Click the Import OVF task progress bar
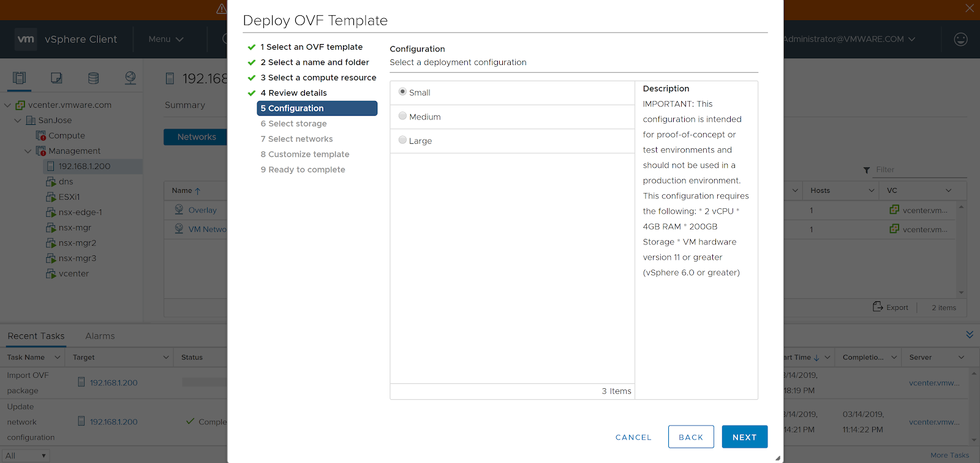This screenshot has width=980, height=463. 204,382
